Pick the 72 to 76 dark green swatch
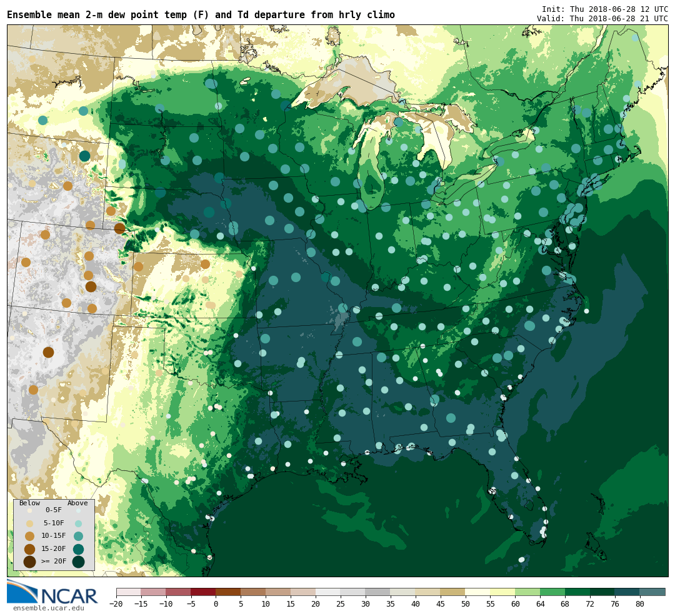 (602, 592)
